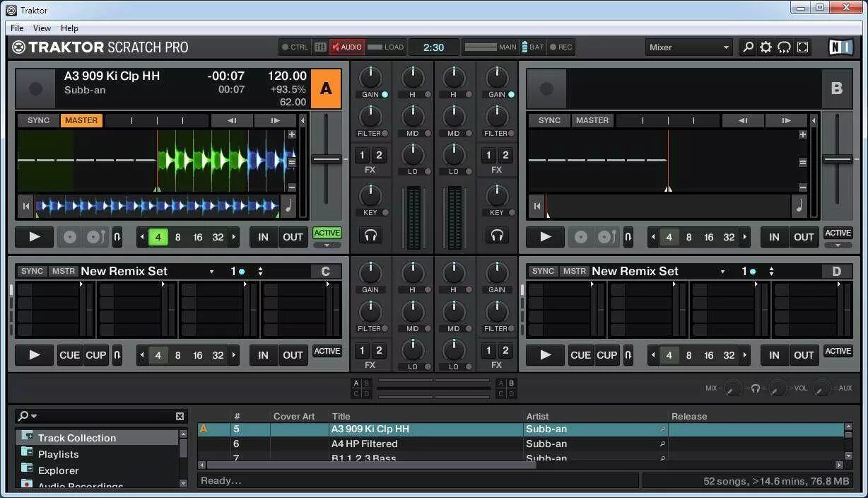Set Deck A loop IN point
The width and height of the screenshot is (868, 498).
[263, 237]
